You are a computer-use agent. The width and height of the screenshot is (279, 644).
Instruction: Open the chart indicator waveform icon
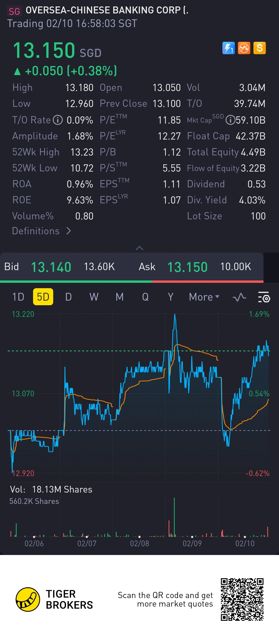(239, 297)
